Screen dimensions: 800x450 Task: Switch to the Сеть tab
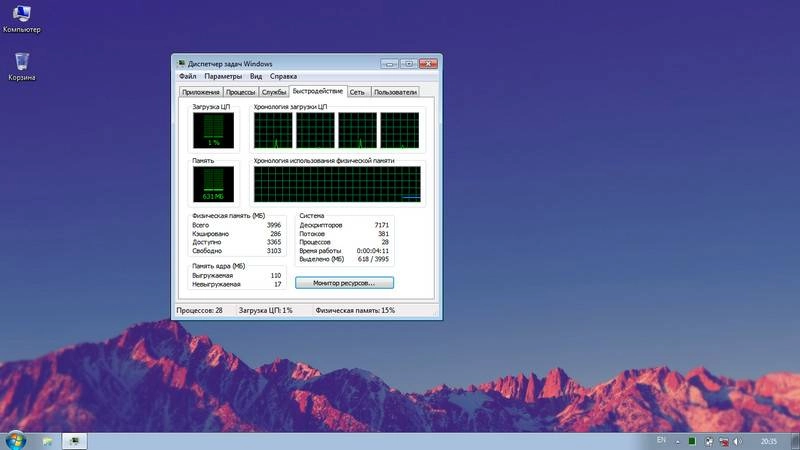point(357,92)
